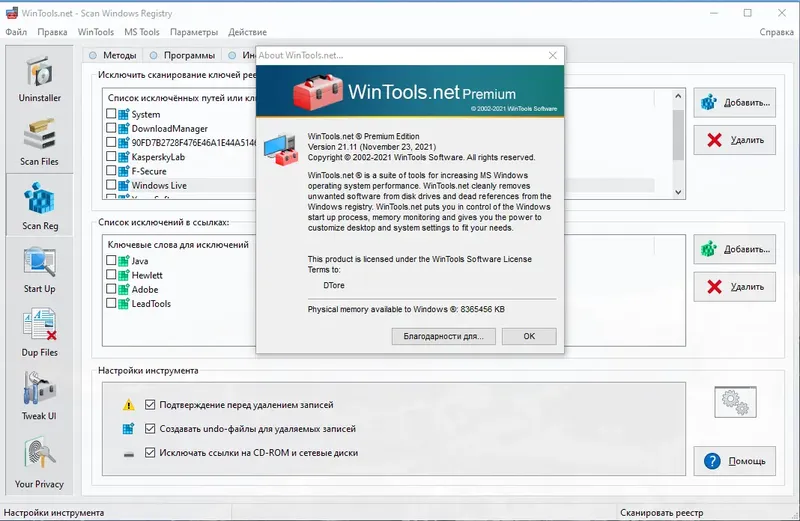Check the Hewlett keyword checkbox
Screen dimensions: 800x521
click(111, 274)
